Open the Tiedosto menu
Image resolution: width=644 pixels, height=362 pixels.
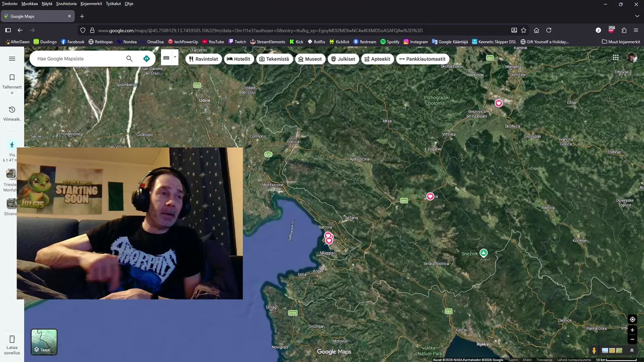10,4
